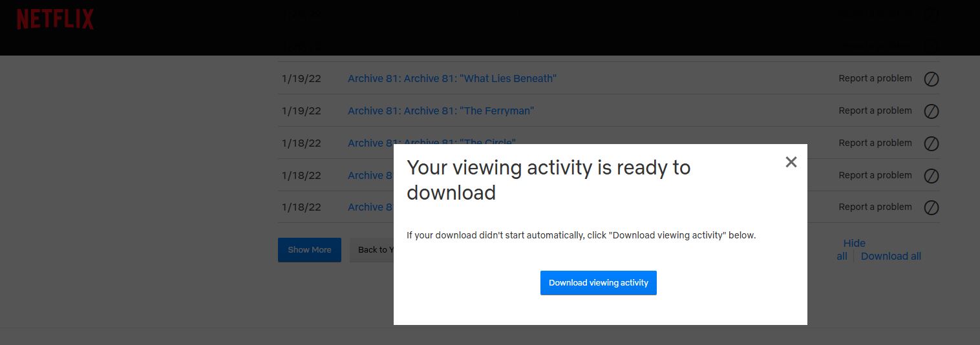The width and height of the screenshot is (980, 345).
Task: Report a problem for The Ferryman
Action: coord(875,110)
